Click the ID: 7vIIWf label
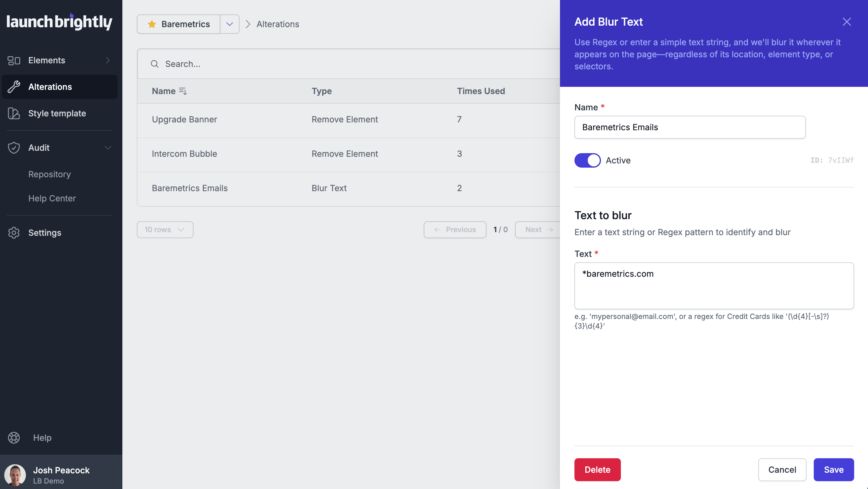This screenshot has width=868, height=489. click(832, 160)
